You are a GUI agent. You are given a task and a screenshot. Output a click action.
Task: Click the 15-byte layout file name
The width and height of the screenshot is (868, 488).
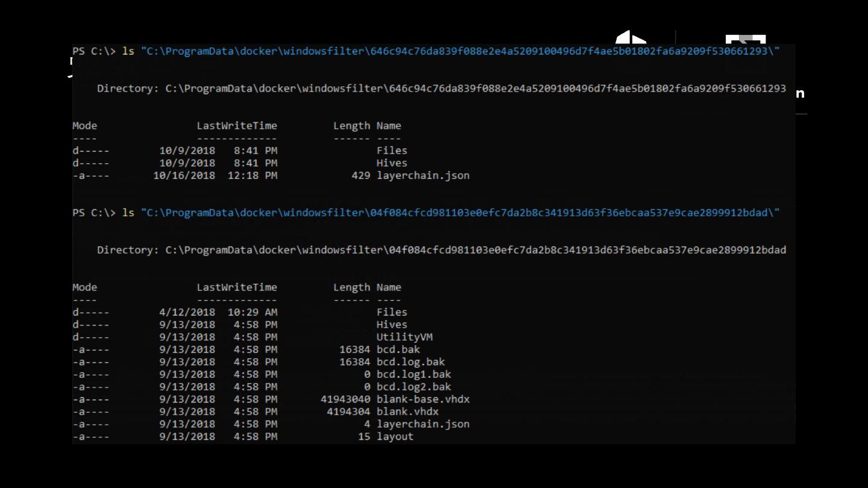coord(395,437)
